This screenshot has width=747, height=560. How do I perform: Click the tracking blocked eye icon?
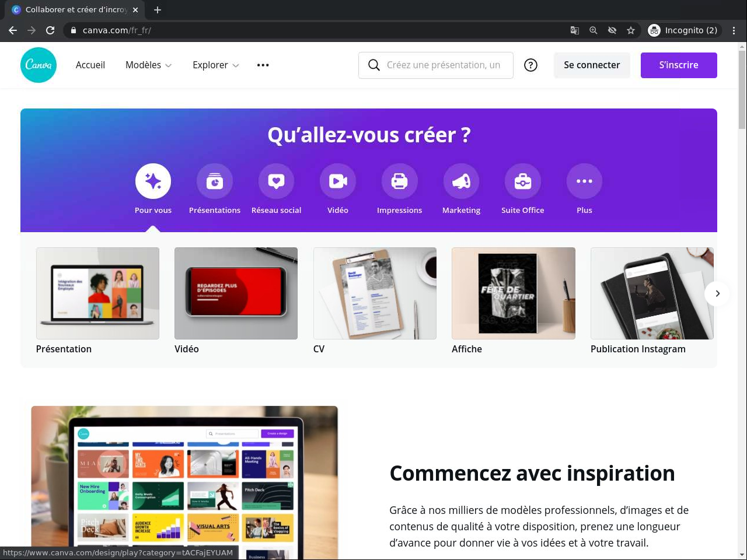612,30
